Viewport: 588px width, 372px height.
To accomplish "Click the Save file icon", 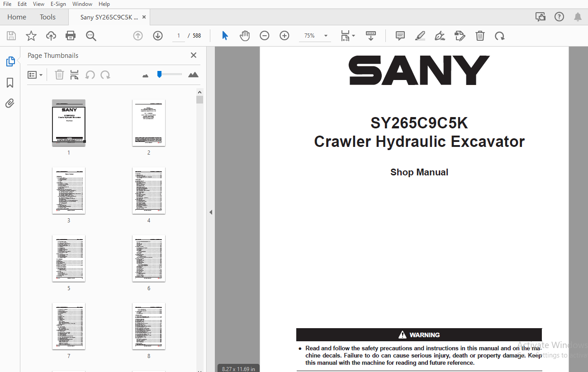I will pyautogui.click(x=11, y=36).
